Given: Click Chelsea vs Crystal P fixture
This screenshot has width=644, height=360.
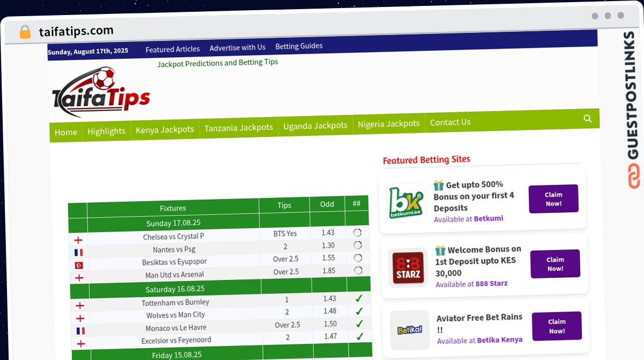Looking at the screenshot, I should 173,236.
